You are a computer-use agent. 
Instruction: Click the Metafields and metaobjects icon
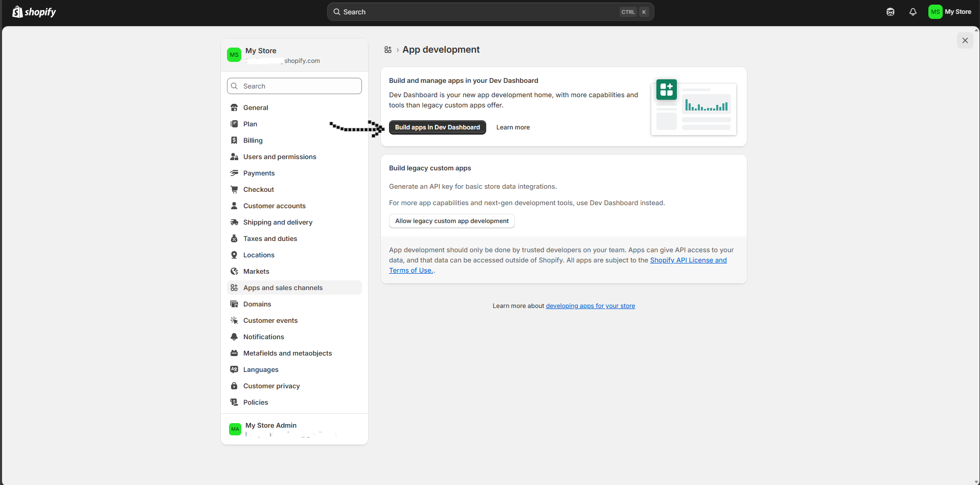234,353
